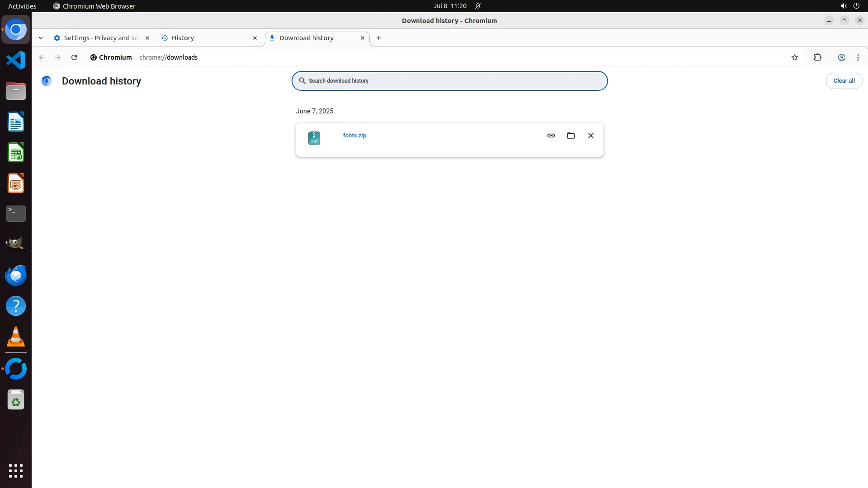Image resolution: width=868 pixels, height=488 pixels.
Task: Launch Visual Studio Code from dock
Action: [x=16, y=60]
